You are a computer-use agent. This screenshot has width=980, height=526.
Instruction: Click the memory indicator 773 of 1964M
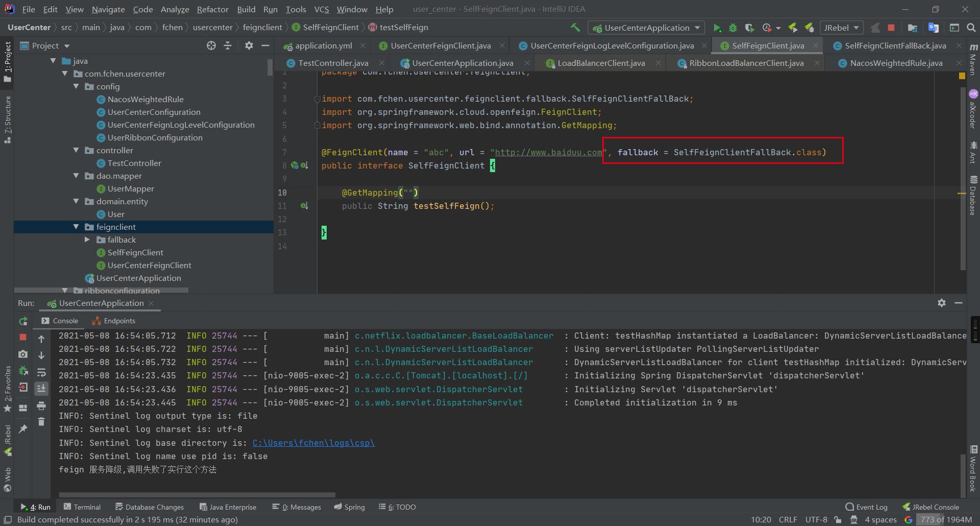click(945, 519)
